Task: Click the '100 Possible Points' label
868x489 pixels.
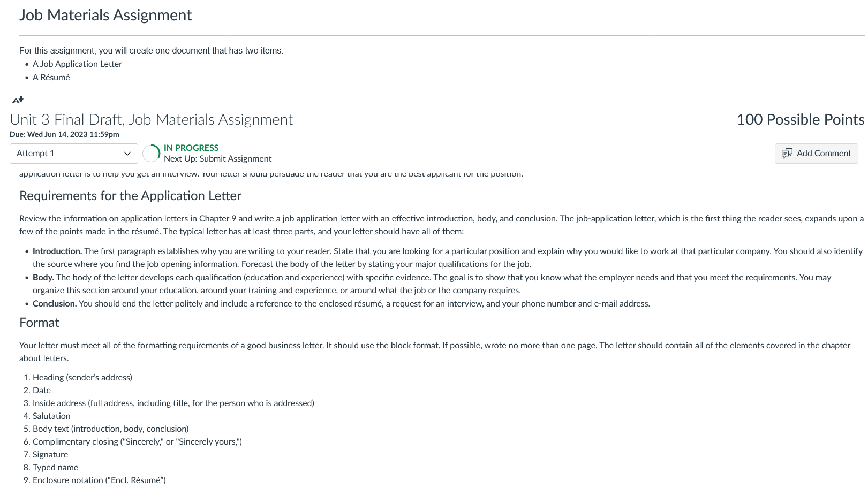Action: [x=801, y=119]
